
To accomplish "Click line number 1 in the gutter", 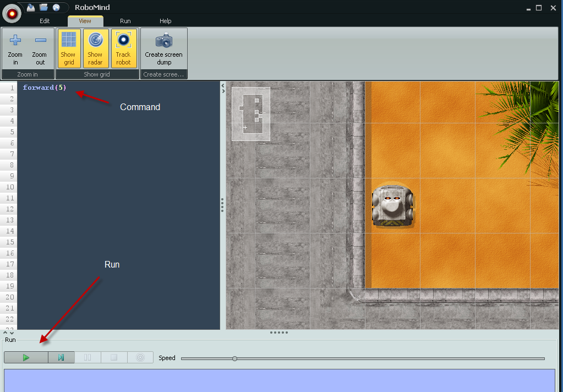I will coord(12,88).
